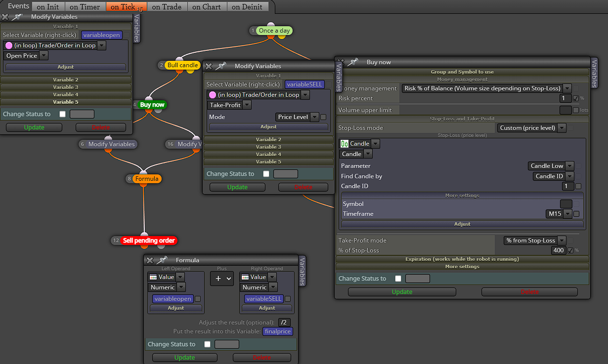Toggle Change Status checkbox in Formula panel
The image size is (608, 364).
(x=207, y=344)
